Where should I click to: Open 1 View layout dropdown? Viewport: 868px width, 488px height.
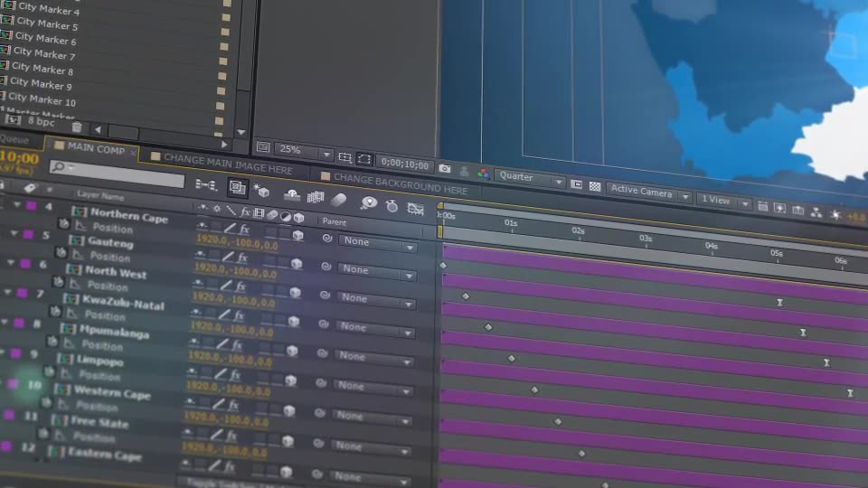tap(723, 201)
